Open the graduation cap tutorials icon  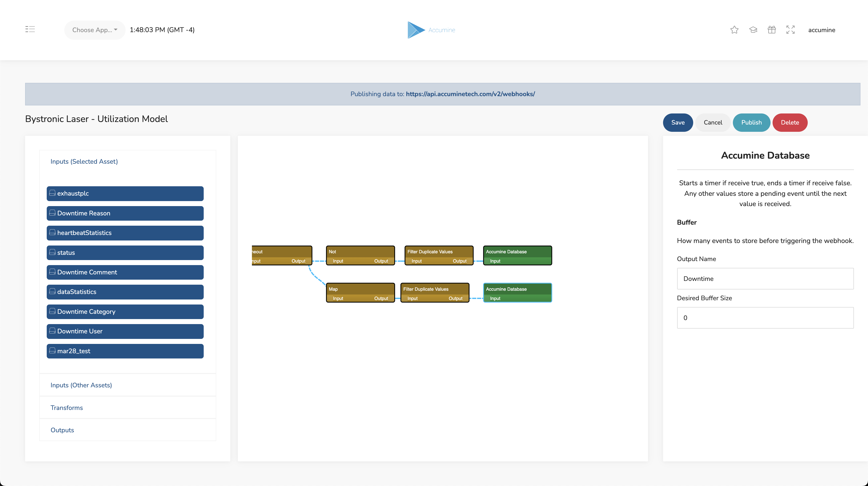[x=753, y=30]
